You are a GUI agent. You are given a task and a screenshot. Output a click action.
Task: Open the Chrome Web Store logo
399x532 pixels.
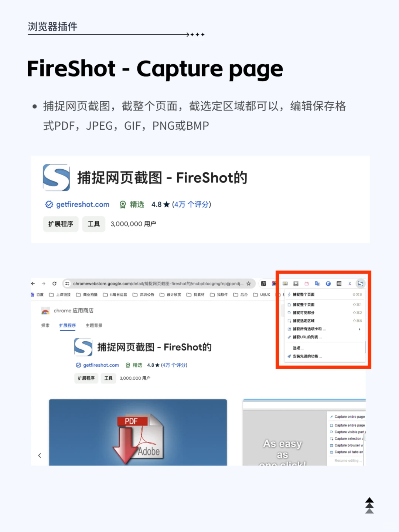click(45, 311)
